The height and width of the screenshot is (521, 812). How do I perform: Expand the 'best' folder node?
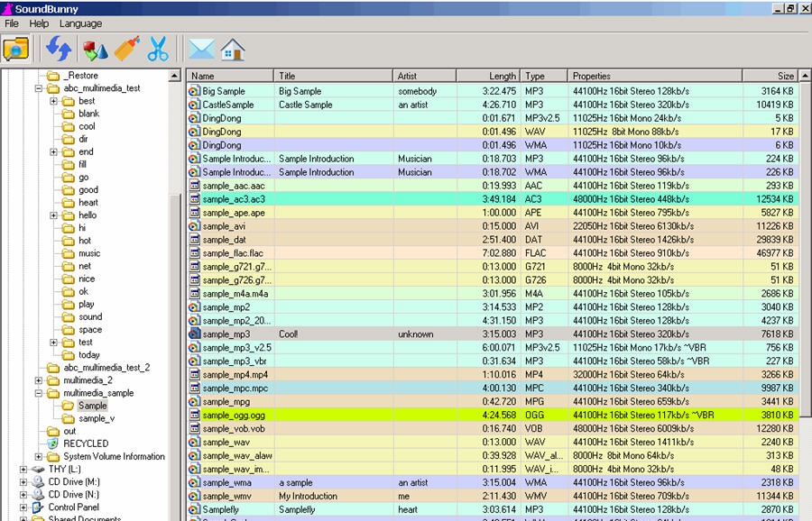53,101
